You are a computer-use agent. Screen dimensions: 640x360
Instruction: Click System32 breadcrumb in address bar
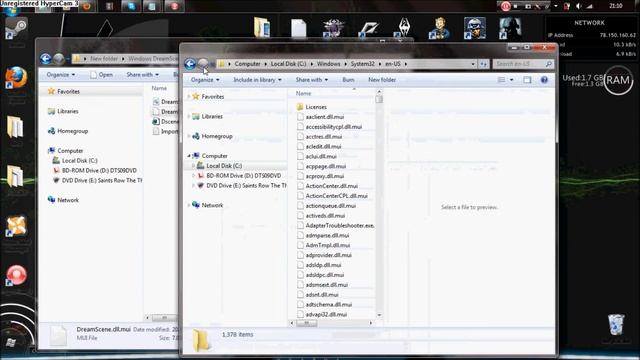click(362, 64)
